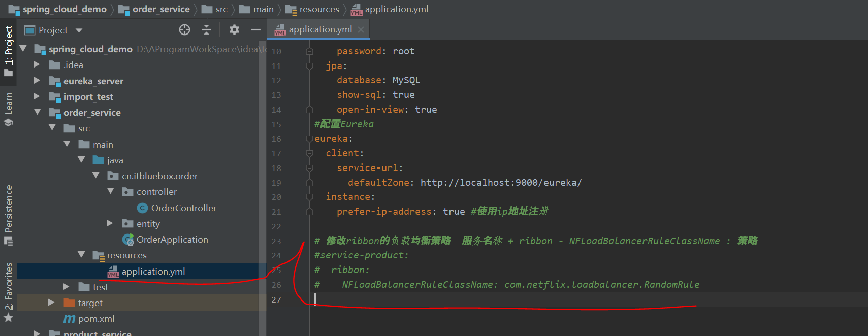The image size is (868, 336).
Task: Click 'prefer-ip-address: true' text
Action: point(401,212)
